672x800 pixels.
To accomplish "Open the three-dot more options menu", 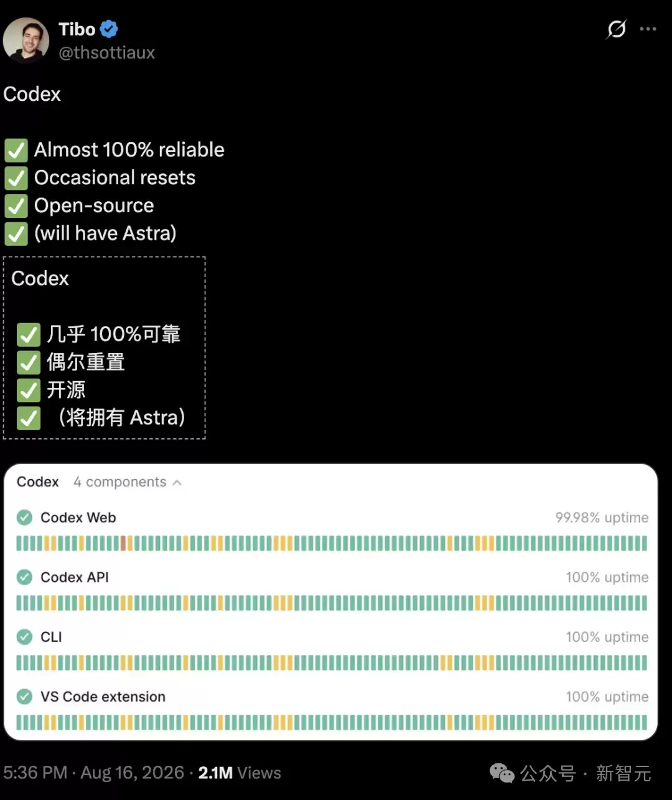I will pos(648,29).
